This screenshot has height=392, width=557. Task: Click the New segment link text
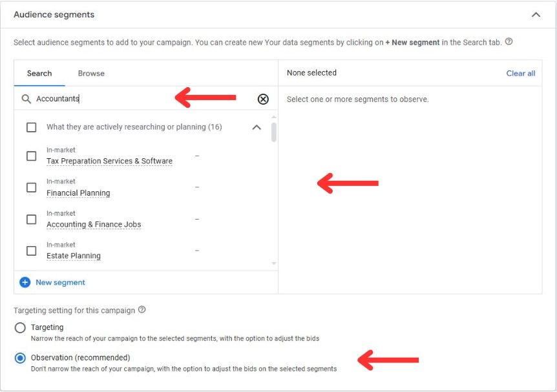(x=60, y=283)
